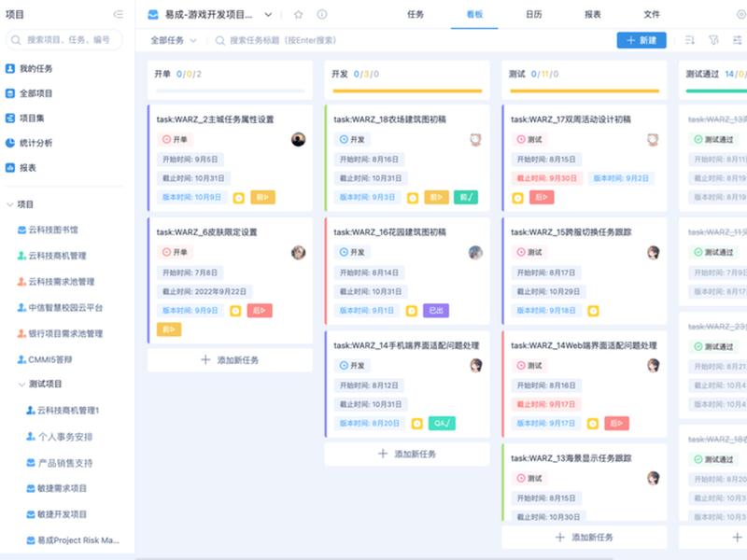The width and height of the screenshot is (747, 560).
Task: Toggle 开发 status on WARZ_18农场建筑图初稿
Action: [352, 139]
